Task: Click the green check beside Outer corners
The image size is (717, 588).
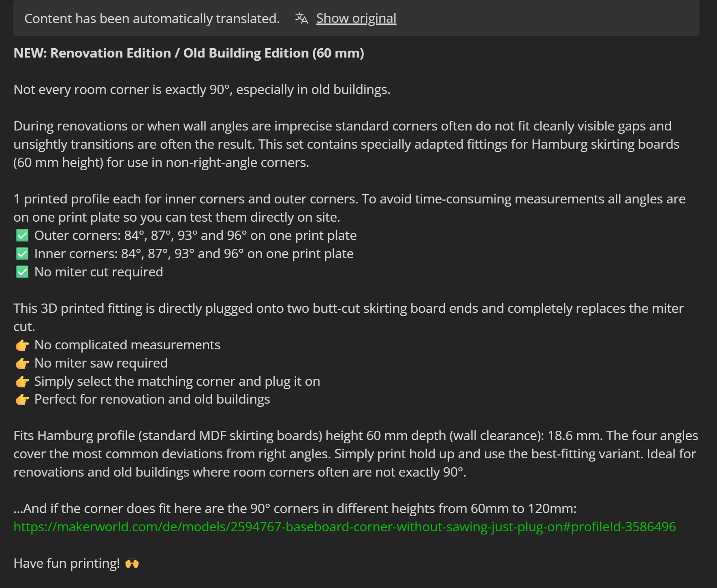Action: pos(22,235)
